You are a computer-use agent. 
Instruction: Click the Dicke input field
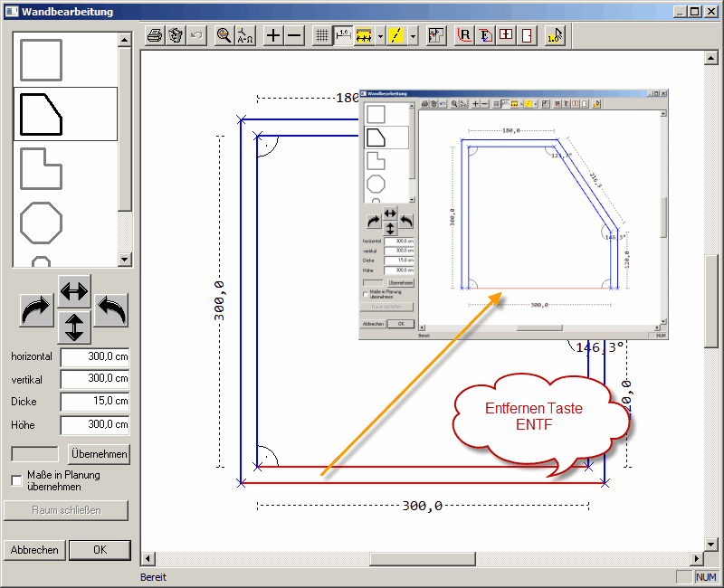coord(95,402)
